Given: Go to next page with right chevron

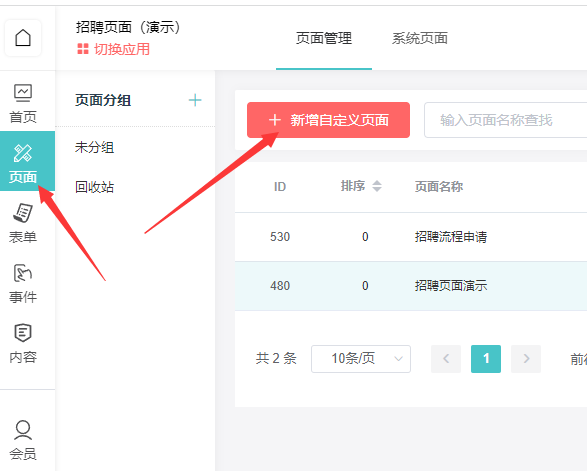Looking at the screenshot, I should tap(526, 359).
